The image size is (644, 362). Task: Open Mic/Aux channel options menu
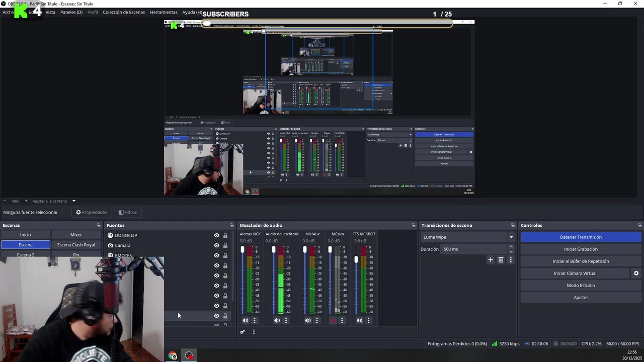316,320
